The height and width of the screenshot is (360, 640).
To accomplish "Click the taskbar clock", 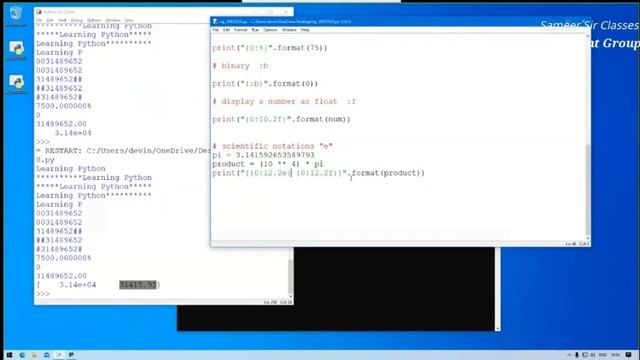I will click(x=616, y=355).
